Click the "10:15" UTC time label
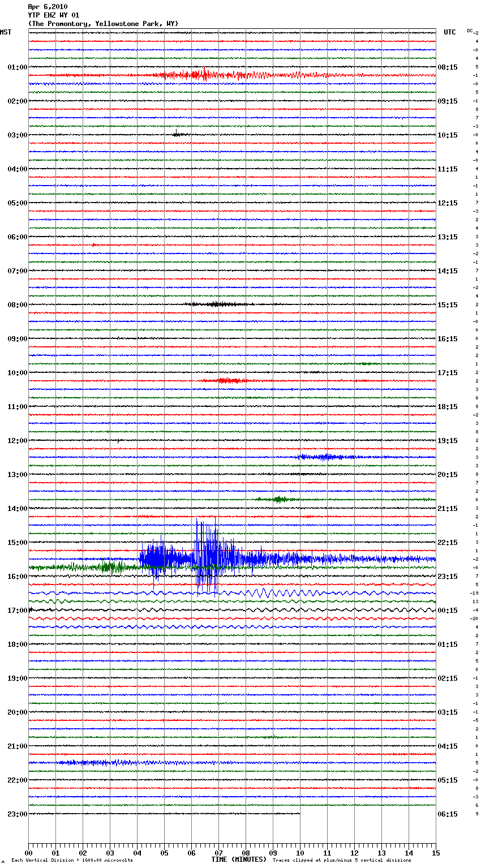 click(448, 135)
